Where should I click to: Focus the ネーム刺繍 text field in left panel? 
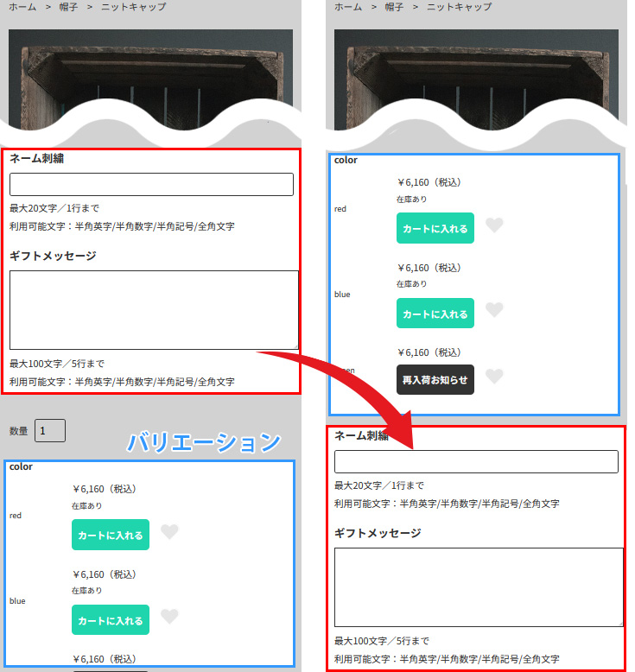click(x=151, y=185)
